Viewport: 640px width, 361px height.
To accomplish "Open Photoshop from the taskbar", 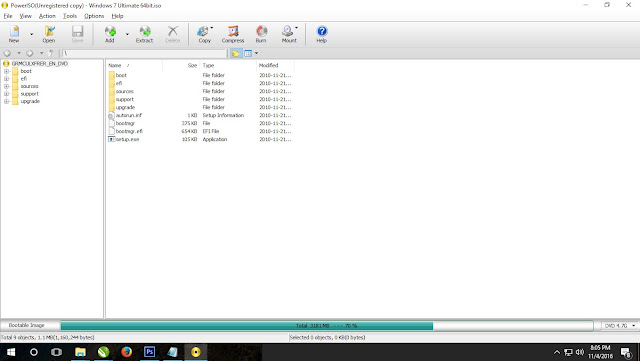I will [x=149, y=352].
